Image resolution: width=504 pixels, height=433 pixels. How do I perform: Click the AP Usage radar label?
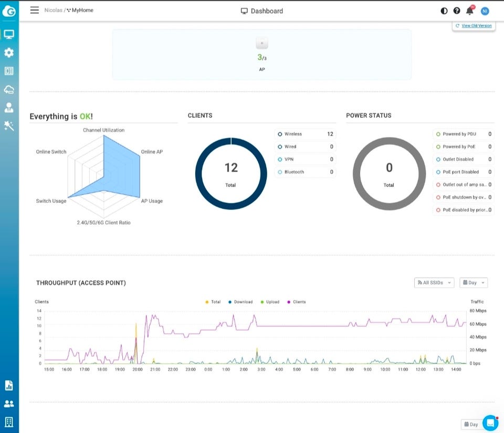(152, 201)
